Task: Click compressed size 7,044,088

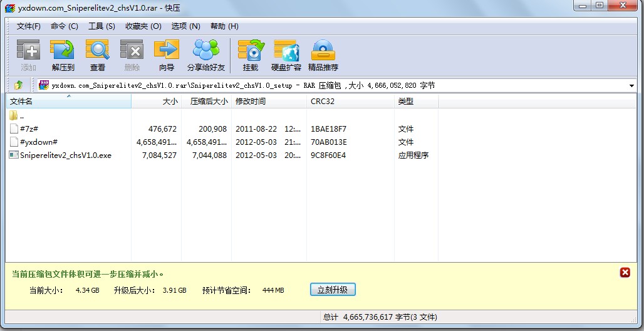Action: (x=209, y=155)
